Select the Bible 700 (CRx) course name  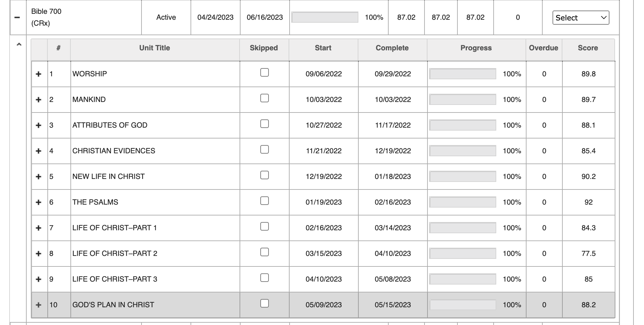point(46,17)
